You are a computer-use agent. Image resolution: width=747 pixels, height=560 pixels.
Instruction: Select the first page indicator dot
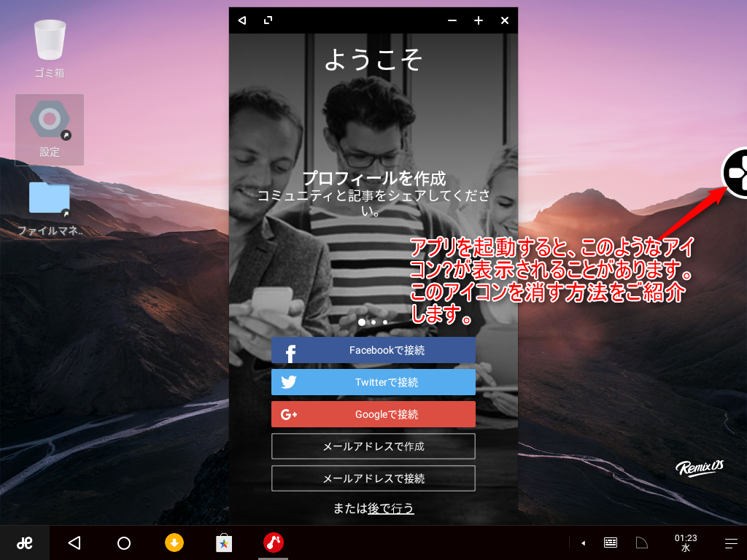point(362,322)
